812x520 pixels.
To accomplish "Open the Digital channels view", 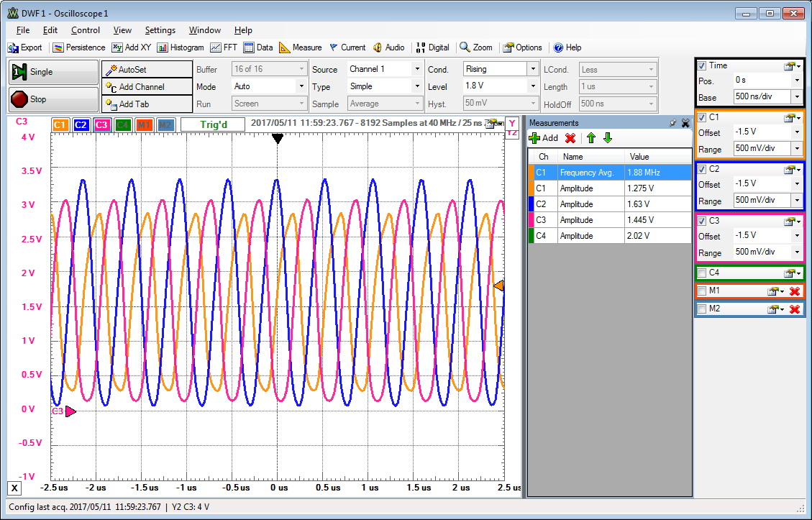I will click(432, 47).
